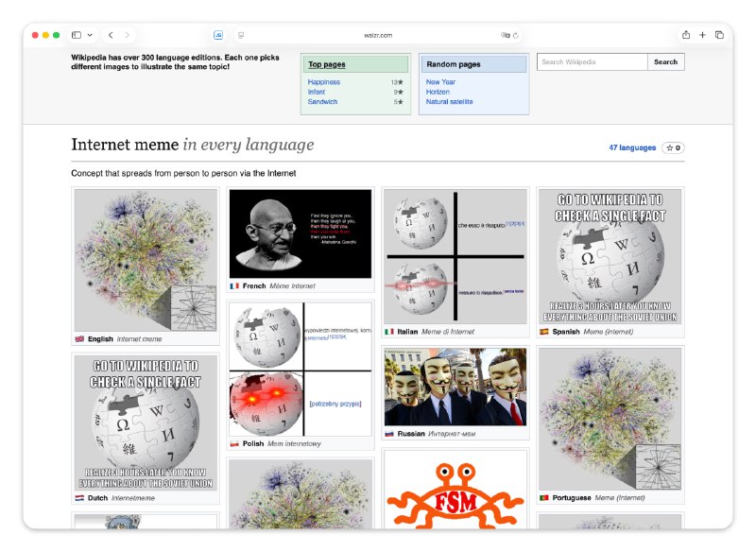Go back using the back arrow
Screen dimensions: 756x552
click(111, 34)
